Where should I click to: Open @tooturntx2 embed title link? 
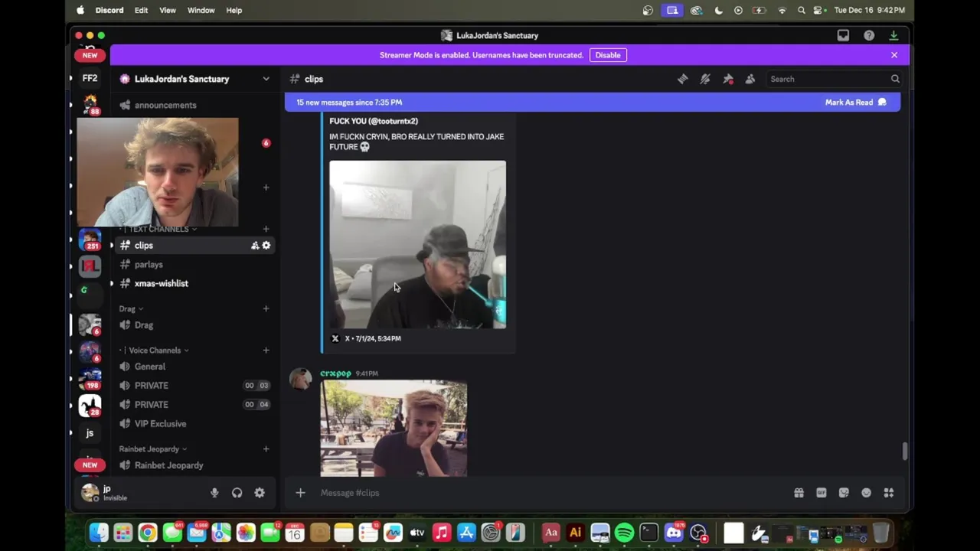374,121
